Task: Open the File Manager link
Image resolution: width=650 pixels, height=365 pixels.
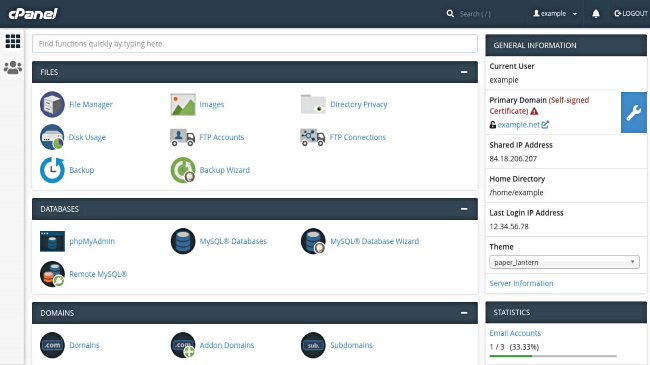Action: coord(91,105)
